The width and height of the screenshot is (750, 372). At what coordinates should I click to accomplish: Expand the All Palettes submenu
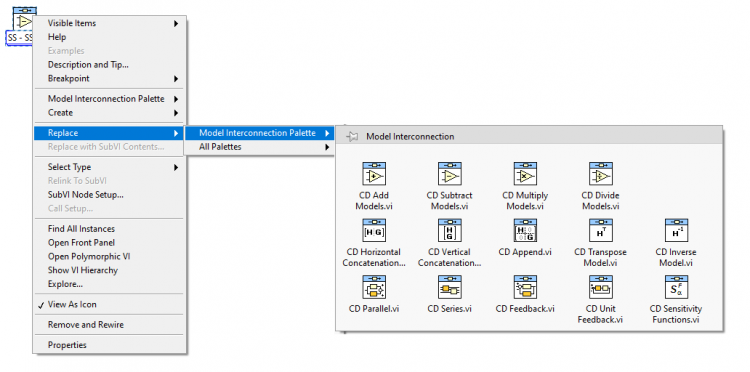[259, 147]
